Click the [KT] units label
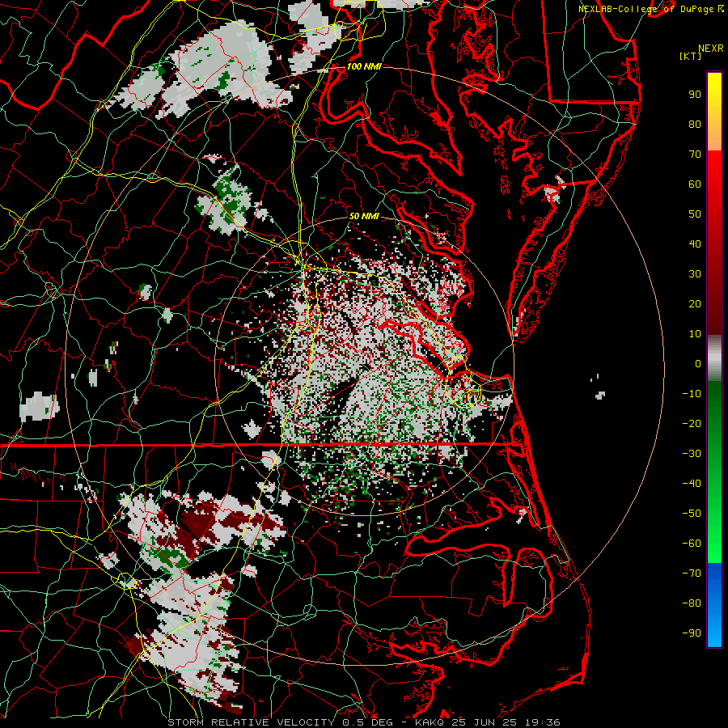 pos(691,56)
